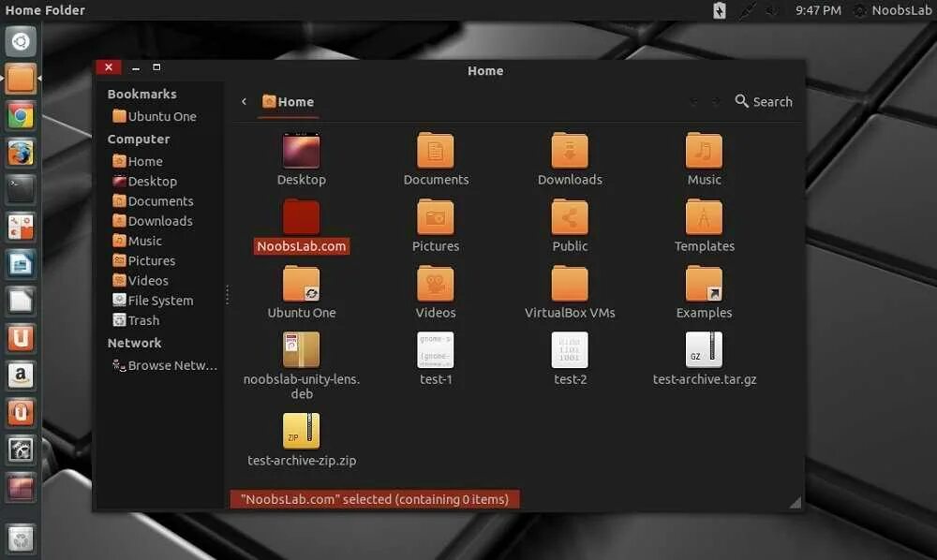The height and width of the screenshot is (560, 937).
Task: Open the Public folder icon
Action: point(570,216)
